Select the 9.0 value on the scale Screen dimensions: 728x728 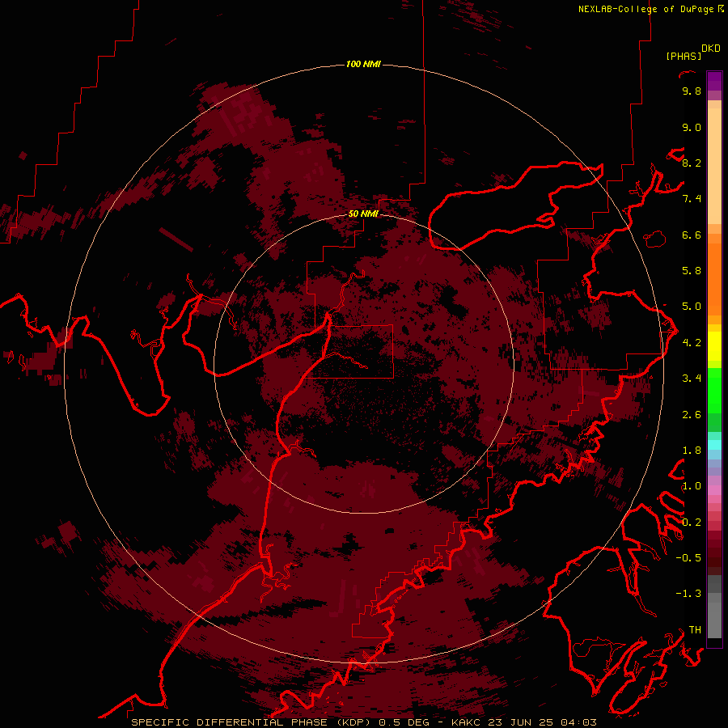[692, 127]
